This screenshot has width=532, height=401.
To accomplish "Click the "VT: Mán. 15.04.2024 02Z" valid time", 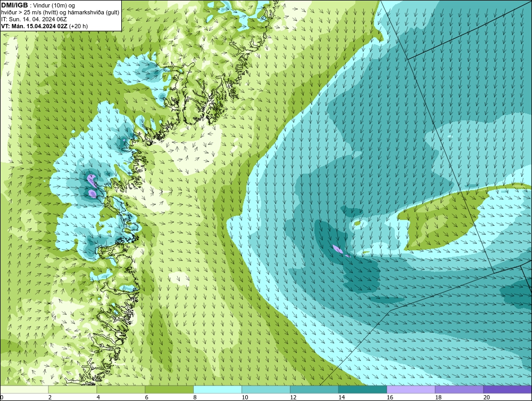I will point(34,26).
